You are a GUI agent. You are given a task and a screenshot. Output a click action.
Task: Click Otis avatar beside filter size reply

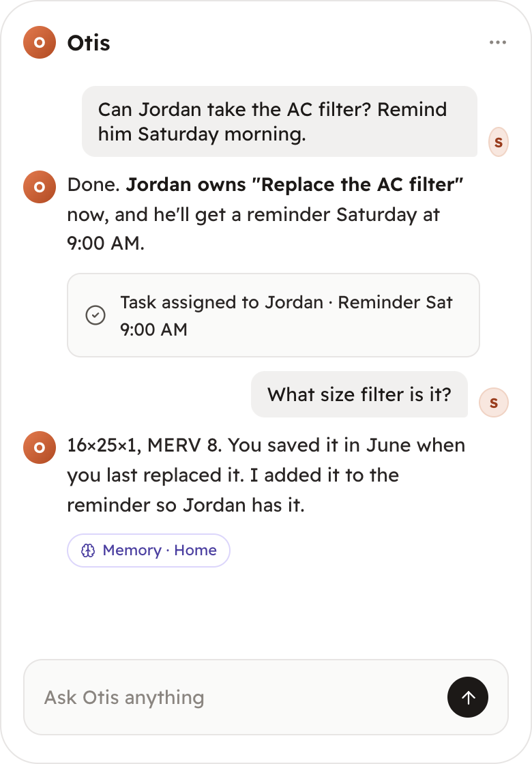tap(40, 447)
